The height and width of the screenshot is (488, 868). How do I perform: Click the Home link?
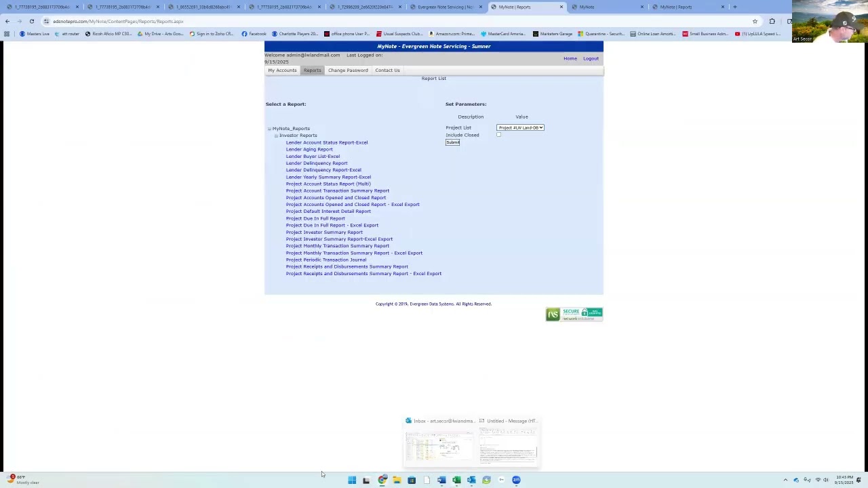(570, 58)
